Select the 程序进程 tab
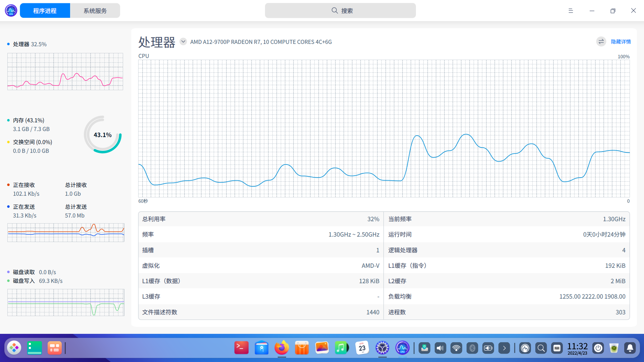The image size is (644, 362). click(45, 10)
